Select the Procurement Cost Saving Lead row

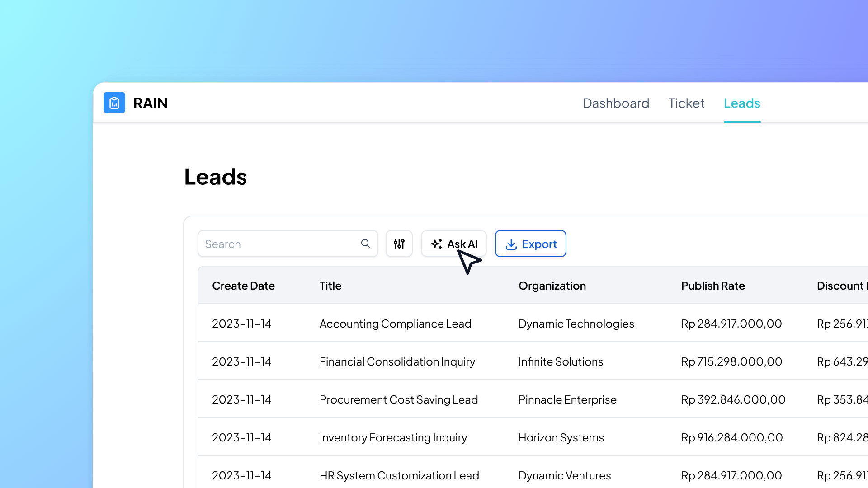pos(398,400)
